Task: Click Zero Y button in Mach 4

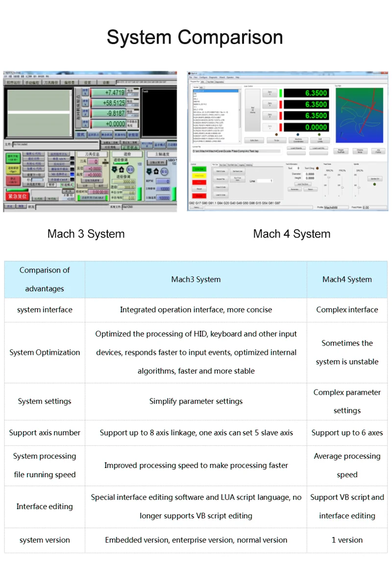Action: (270, 104)
